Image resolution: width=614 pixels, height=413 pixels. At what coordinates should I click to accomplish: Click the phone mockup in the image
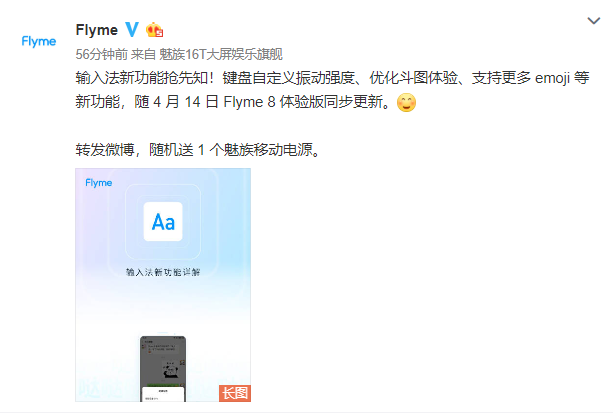pyautogui.click(x=163, y=368)
